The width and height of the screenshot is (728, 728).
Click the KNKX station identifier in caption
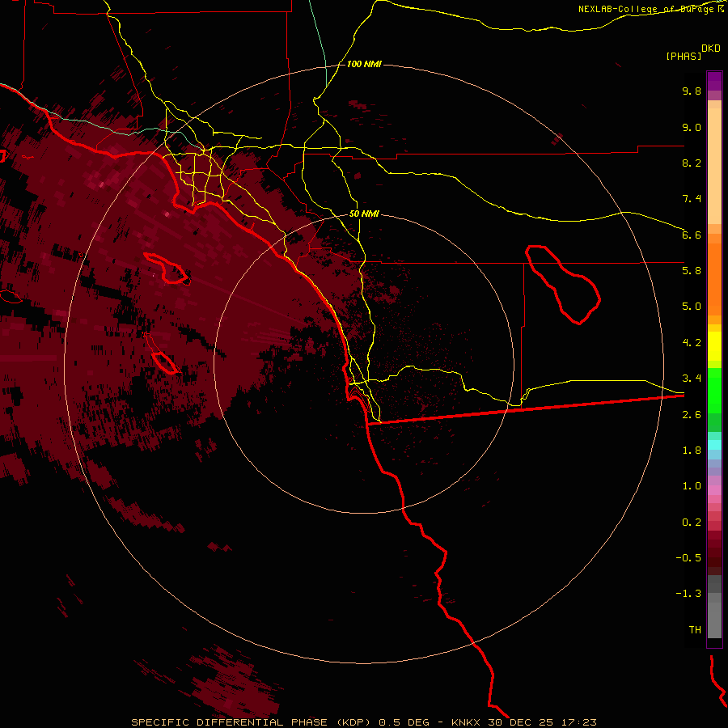point(466,722)
